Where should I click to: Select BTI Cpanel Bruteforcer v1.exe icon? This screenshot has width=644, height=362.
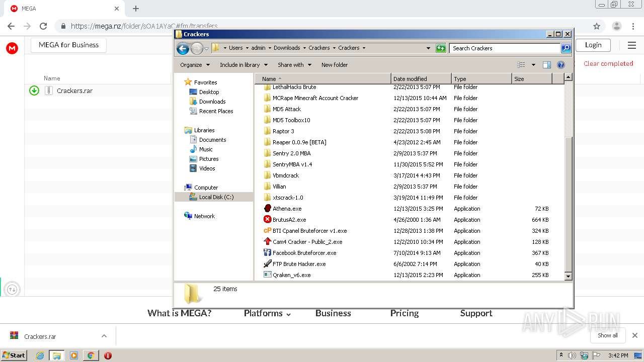[268, 231]
